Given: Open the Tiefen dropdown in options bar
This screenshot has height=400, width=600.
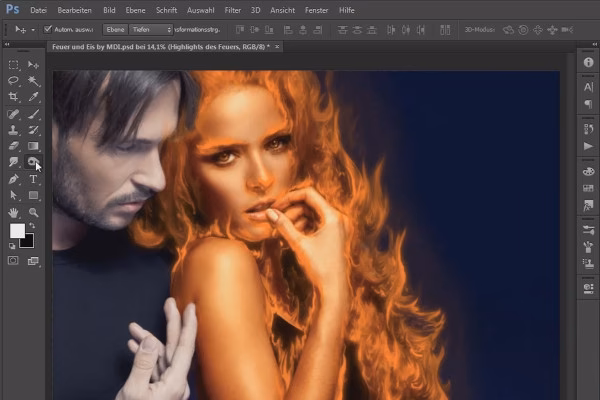Looking at the screenshot, I should [x=150, y=29].
